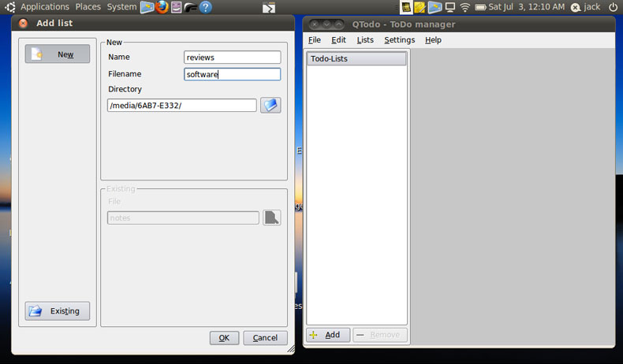Open the Settings menu in QTodo
The image size is (623, 364).
click(x=399, y=39)
